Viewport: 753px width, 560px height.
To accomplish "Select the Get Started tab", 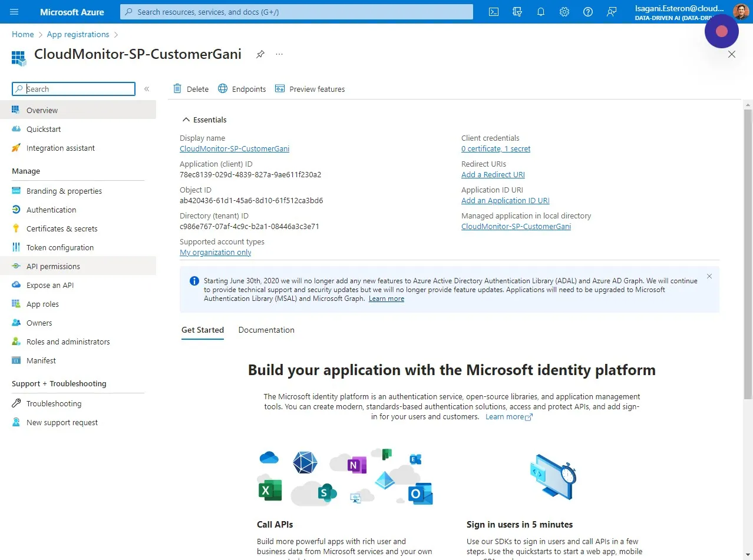I will tap(203, 330).
